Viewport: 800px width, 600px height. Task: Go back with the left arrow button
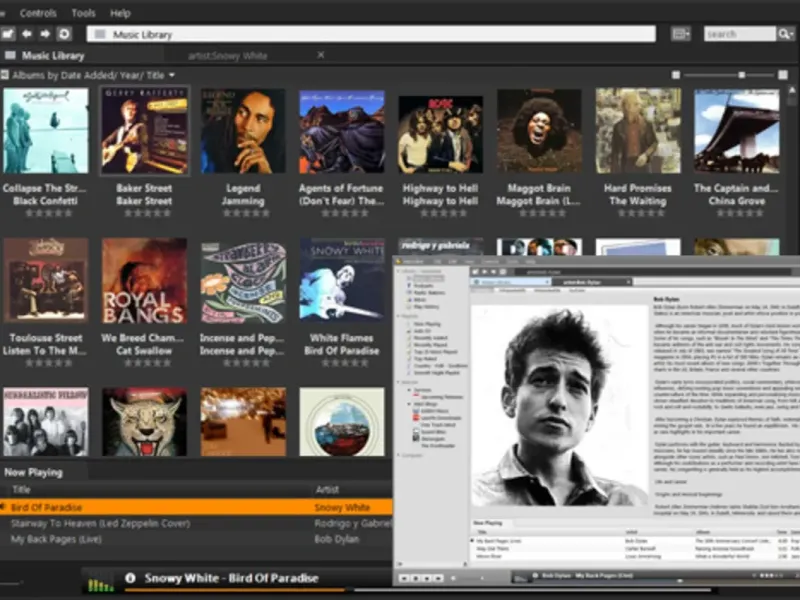pos(27,34)
